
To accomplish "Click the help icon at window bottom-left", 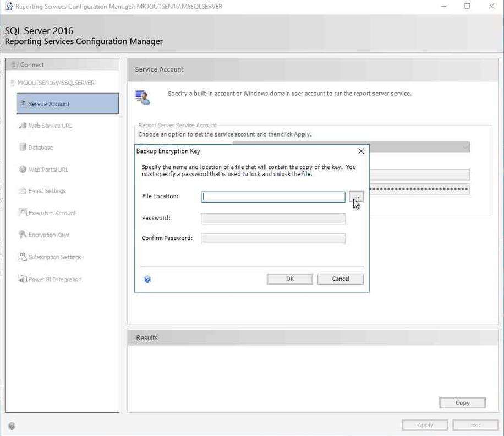I will [12, 426].
